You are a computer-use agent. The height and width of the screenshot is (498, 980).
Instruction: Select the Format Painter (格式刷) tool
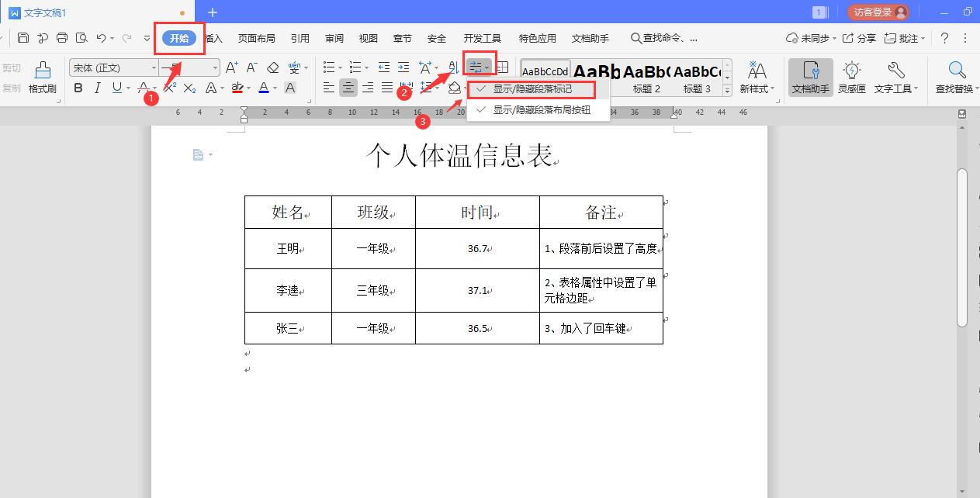[43, 78]
